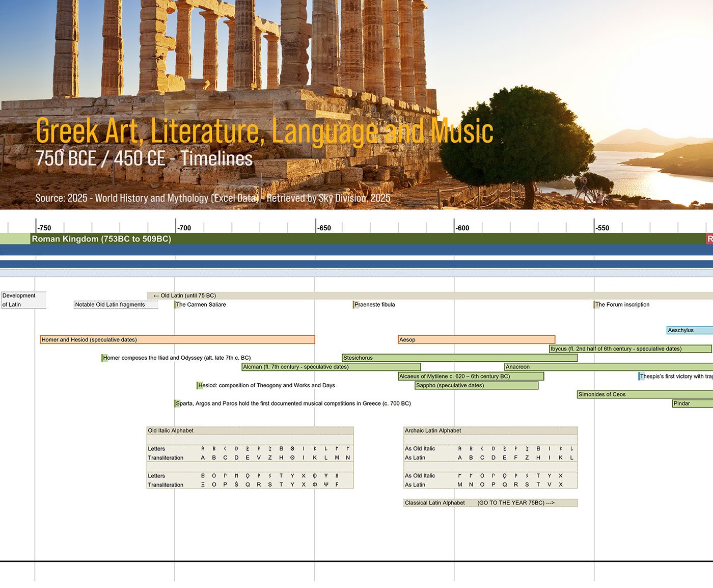Viewport: 713px width, 588px height.
Task: Click the Ibycus timeline bar
Action: (x=630, y=349)
